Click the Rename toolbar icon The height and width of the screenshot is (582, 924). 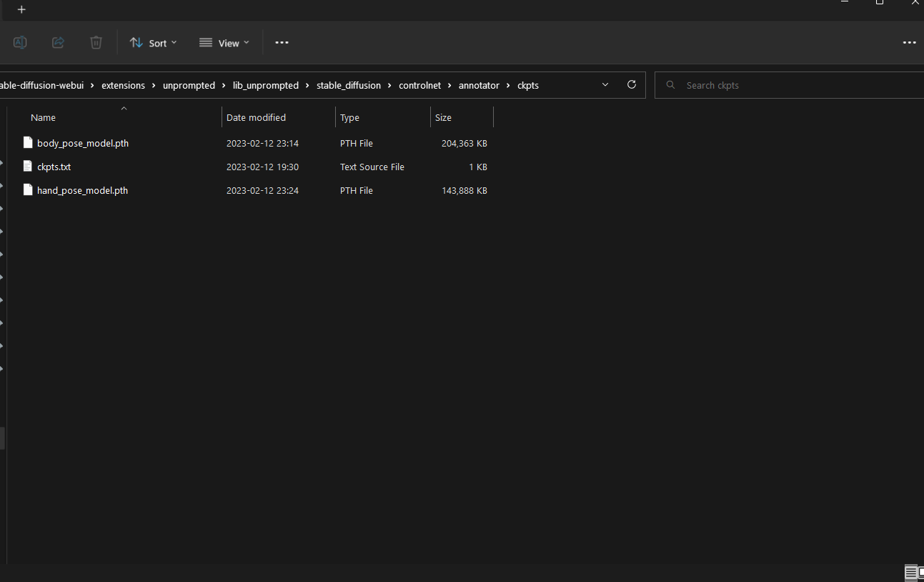click(x=20, y=43)
